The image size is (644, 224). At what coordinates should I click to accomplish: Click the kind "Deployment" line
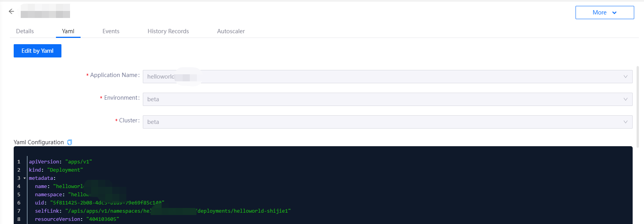tap(56, 170)
